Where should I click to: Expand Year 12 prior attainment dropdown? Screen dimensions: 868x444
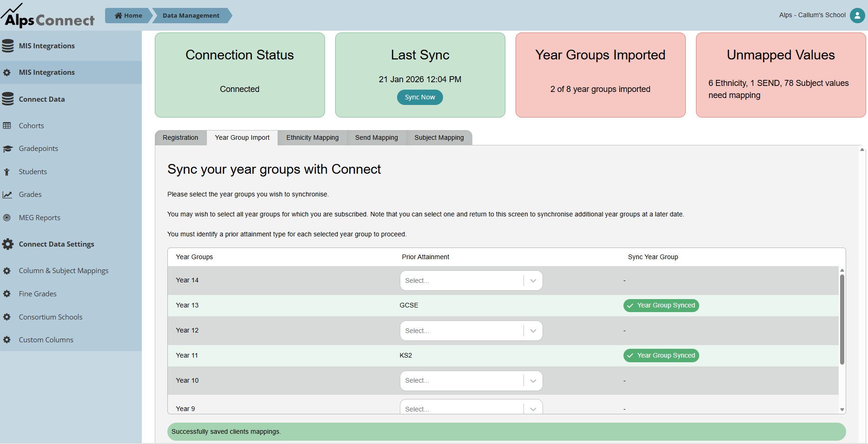click(471, 331)
